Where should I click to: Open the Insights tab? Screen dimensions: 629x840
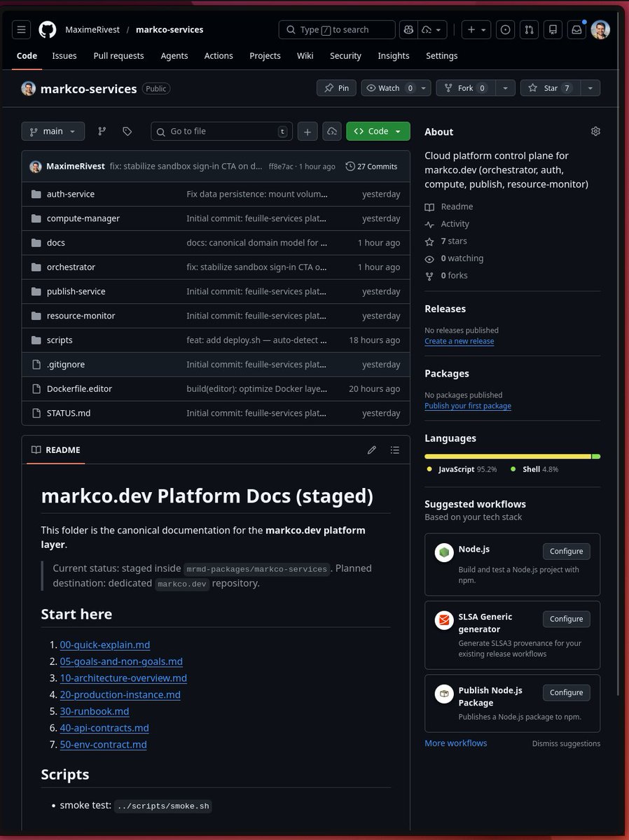point(394,56)
